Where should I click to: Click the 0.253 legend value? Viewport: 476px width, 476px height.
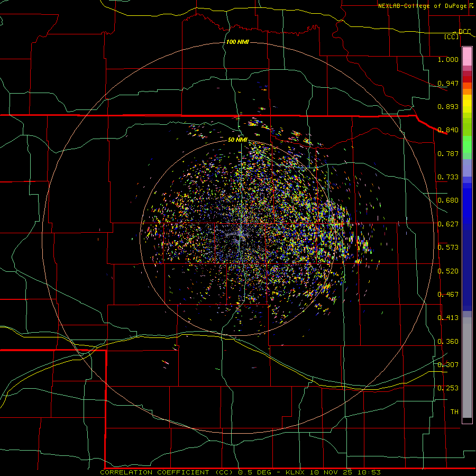pyautogui.click(x=448, y=388)
